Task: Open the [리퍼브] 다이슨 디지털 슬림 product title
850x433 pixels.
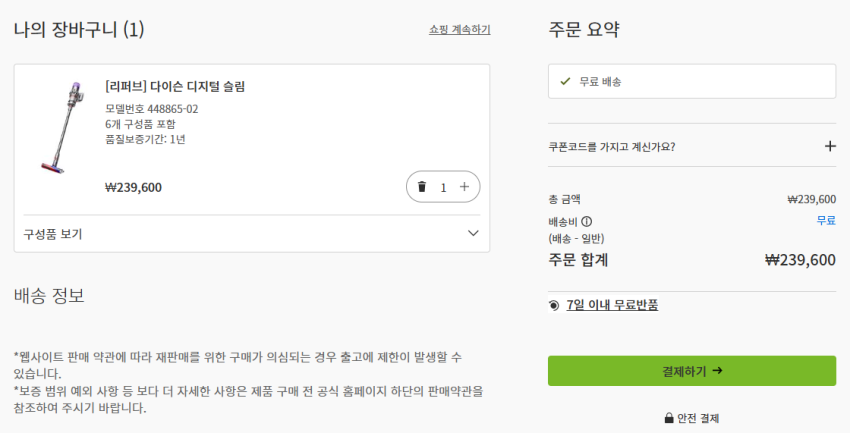Action: pos(175,86)
